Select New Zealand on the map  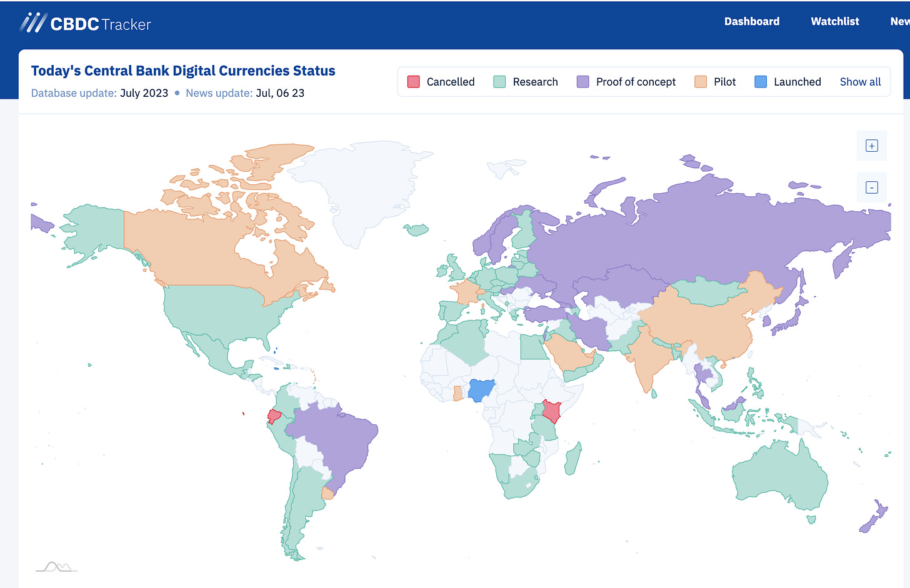[x=874, y=517]
